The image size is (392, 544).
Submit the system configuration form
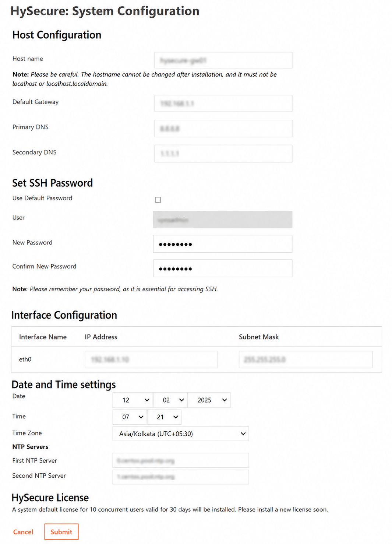point(61,531)
